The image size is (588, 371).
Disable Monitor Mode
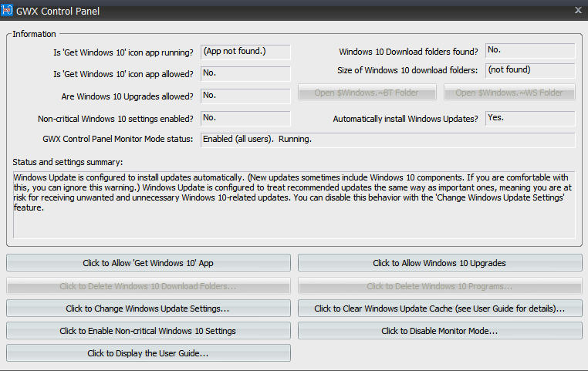tap(440, 331)
